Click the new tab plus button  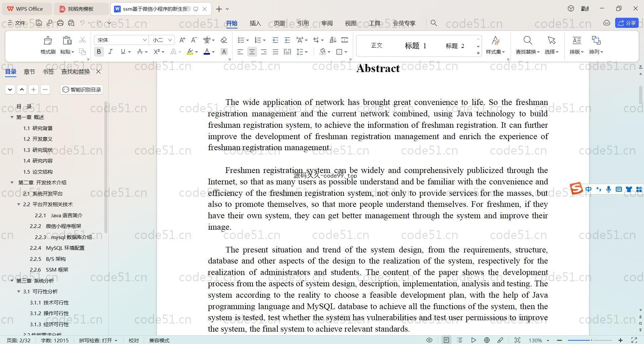[219, 9]
